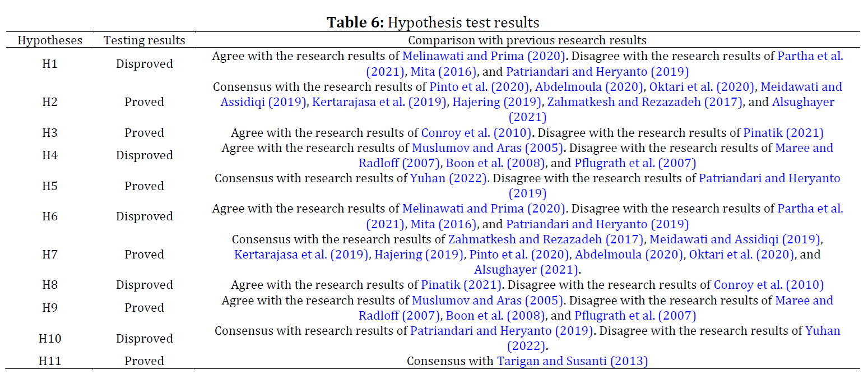
Task: Open Melinawati and Prima (2020) citation in H6 row
Action: (x=484, y=209)
